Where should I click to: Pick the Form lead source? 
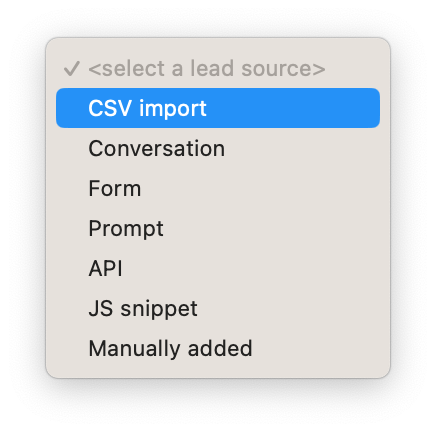tap(218, 188)
